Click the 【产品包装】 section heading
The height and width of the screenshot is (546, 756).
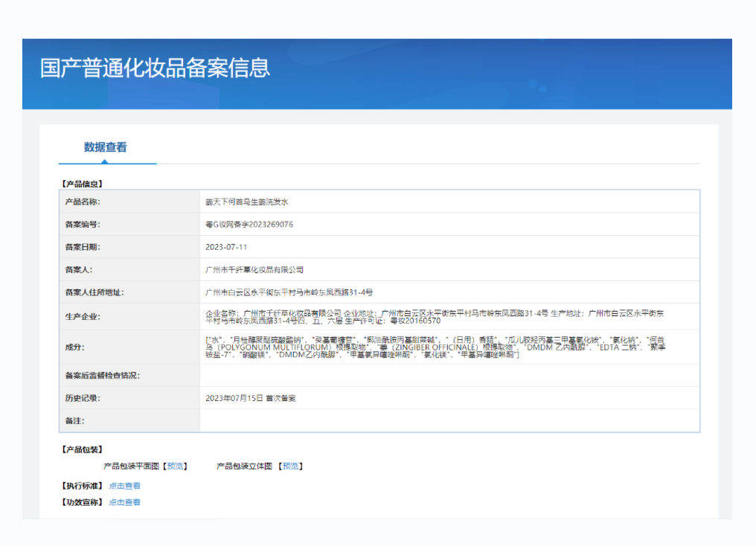click(81, 449)
